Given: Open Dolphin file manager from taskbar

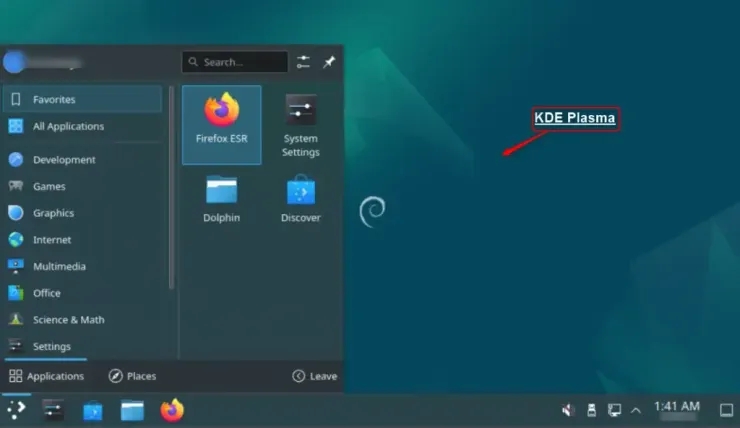Looking at the screenshot, I should (x=132, y=410).
